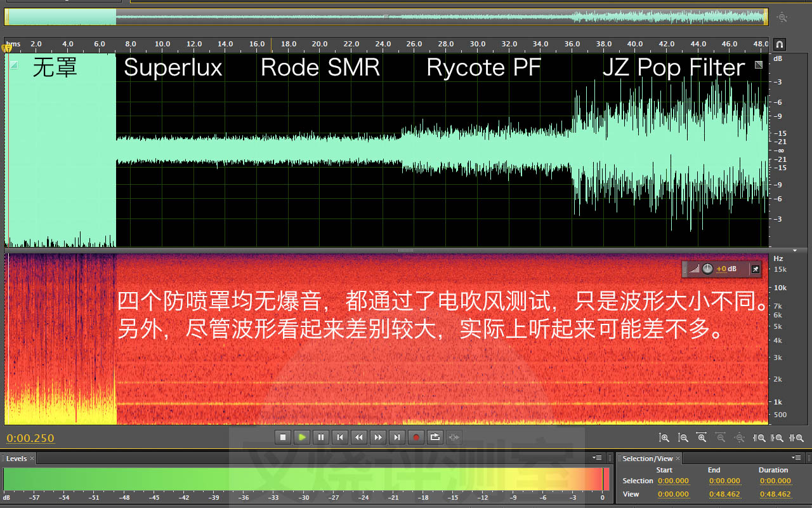
Task: Stop playback with the Stop button
Action: pos(284,437)
